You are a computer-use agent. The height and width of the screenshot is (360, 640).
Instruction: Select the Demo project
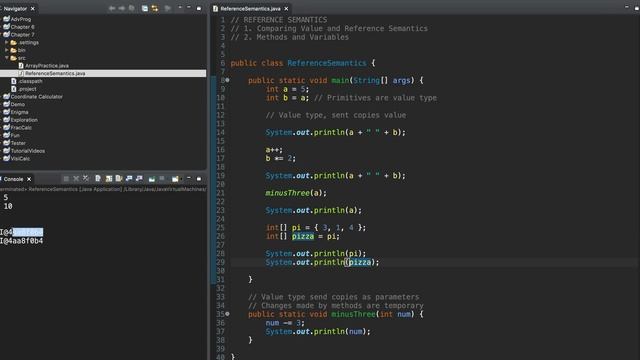click(x=18, y=104)
